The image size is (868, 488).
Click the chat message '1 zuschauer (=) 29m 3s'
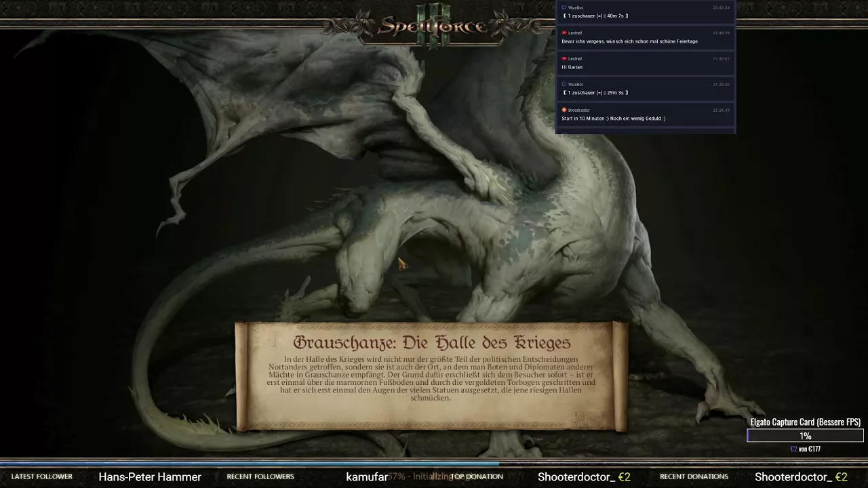[595, 93]
